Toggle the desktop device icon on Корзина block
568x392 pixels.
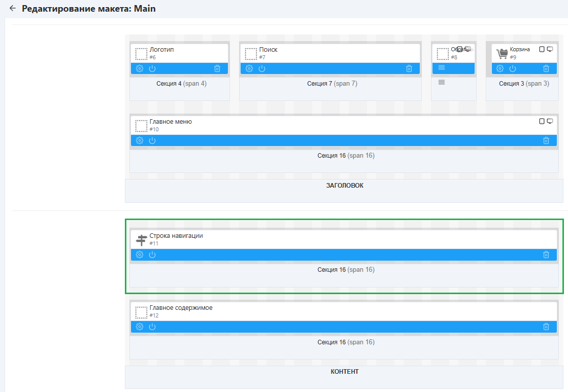tap(550, 49)
